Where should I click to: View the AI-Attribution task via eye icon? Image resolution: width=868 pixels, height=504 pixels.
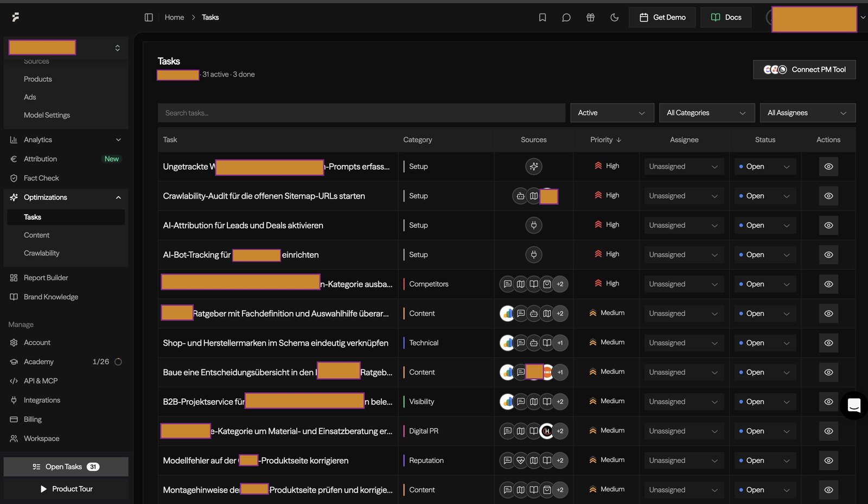point(828,225)
